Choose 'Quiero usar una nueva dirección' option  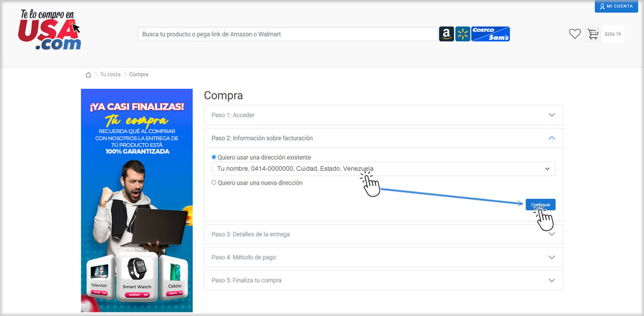coord(213,182)
